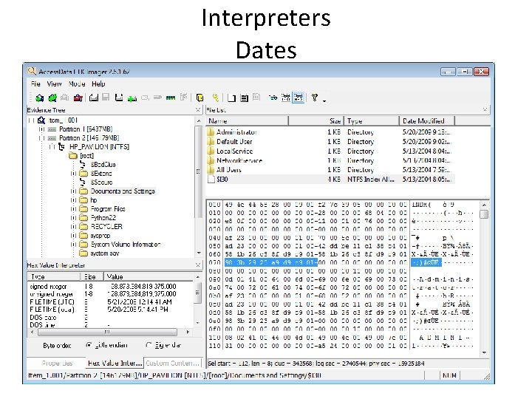Click the yellow Detect EFS Encryption icon
532x399 pixels.
200,98
